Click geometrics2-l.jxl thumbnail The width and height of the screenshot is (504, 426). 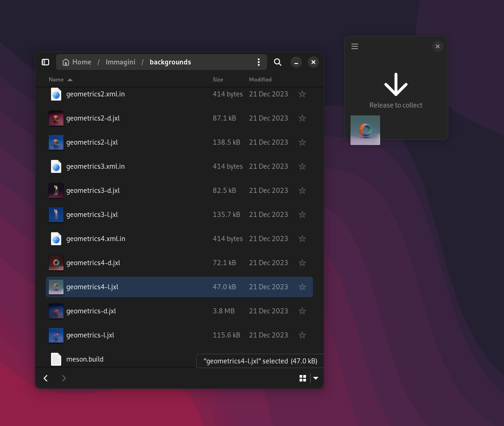(56, 142)
